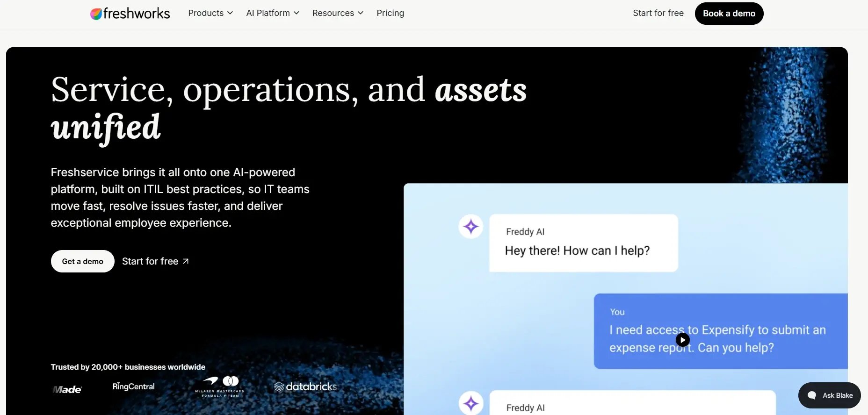Click the Freshservice description paragraph
This screenshot has height=415, width=868.
tap(180, 198)
